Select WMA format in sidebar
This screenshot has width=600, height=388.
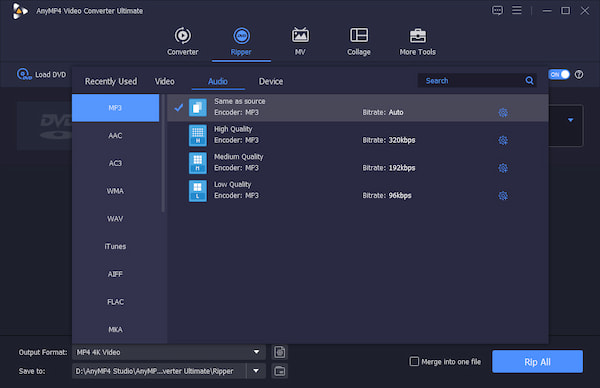click(115, 191)
